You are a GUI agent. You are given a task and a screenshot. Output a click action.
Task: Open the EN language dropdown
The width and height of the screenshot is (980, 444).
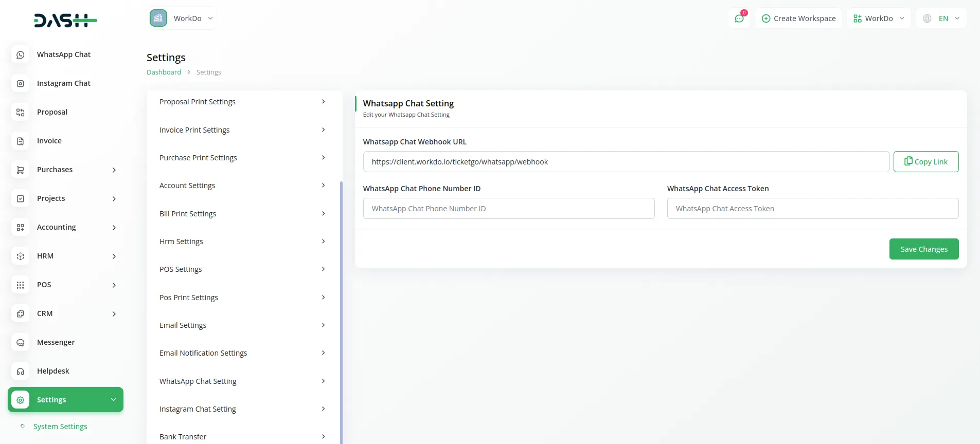(941, 18)
